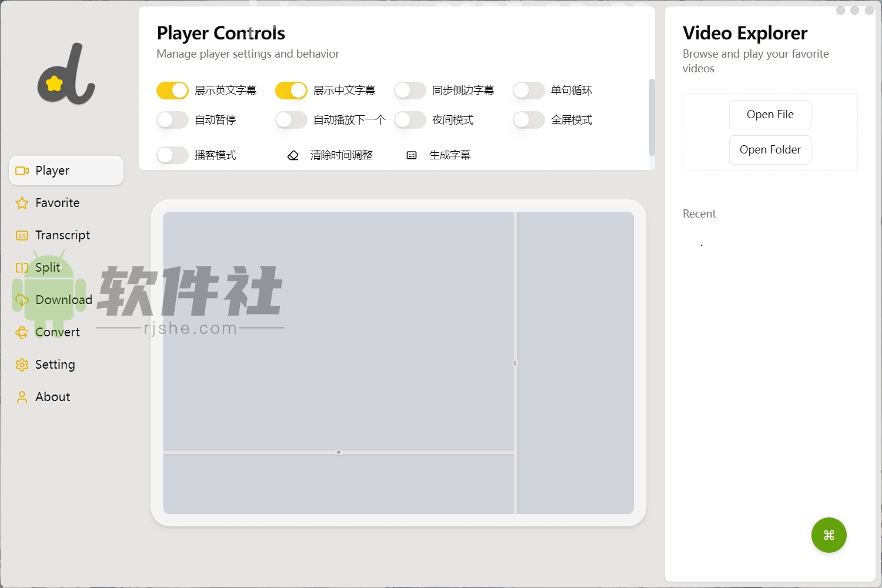Turn on the 单句循环 loop toggle
The image size is (882, 588).
tap(528, 90)
